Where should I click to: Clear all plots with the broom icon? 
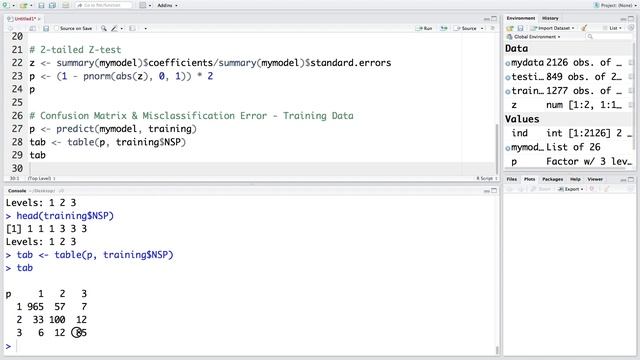607,189
